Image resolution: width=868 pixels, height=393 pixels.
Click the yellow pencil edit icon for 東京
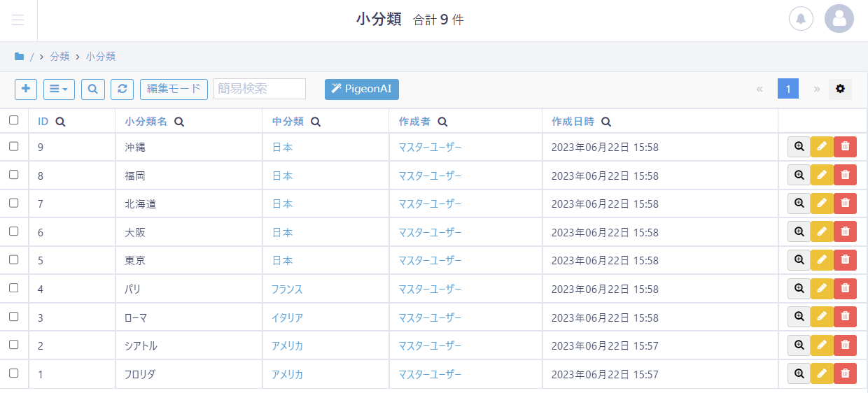pyautogui.click(x=822, y=260)
